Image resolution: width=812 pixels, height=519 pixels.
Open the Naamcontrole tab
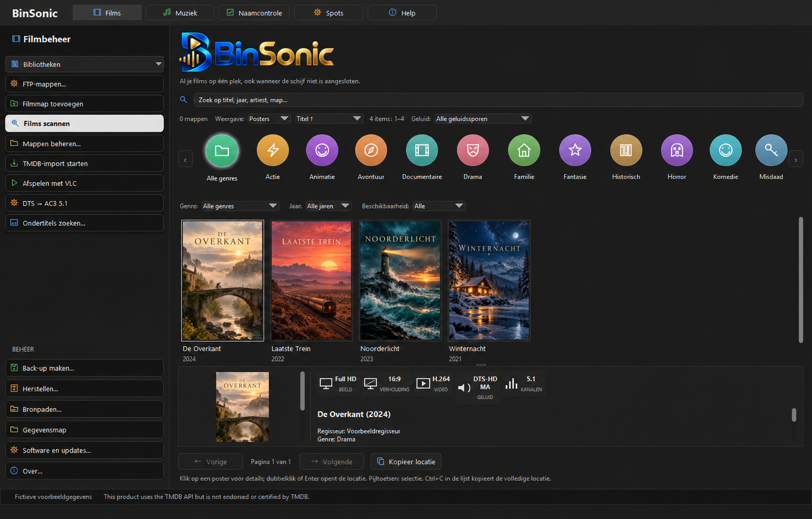click(254, 12)
